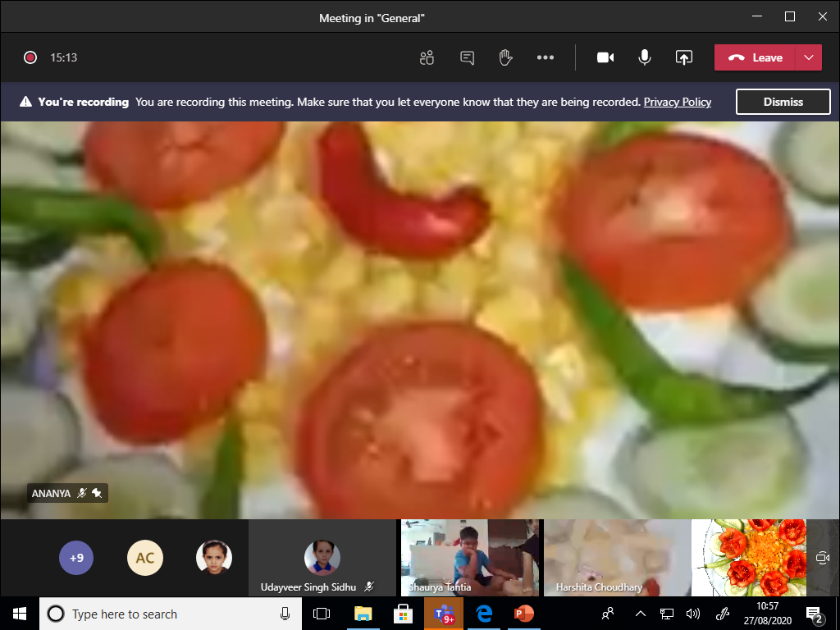
Task: Show the meeting chat conversation
Action: coord(467,57)
